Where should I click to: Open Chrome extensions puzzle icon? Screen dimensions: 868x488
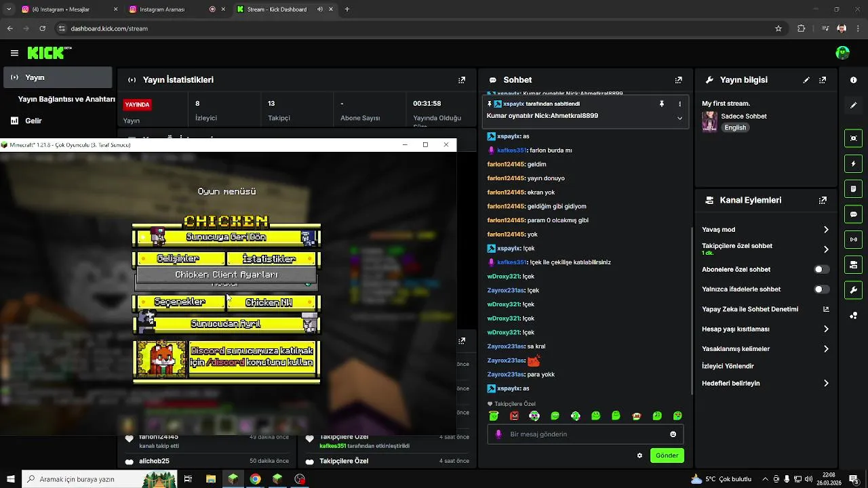tap(802, 28)
